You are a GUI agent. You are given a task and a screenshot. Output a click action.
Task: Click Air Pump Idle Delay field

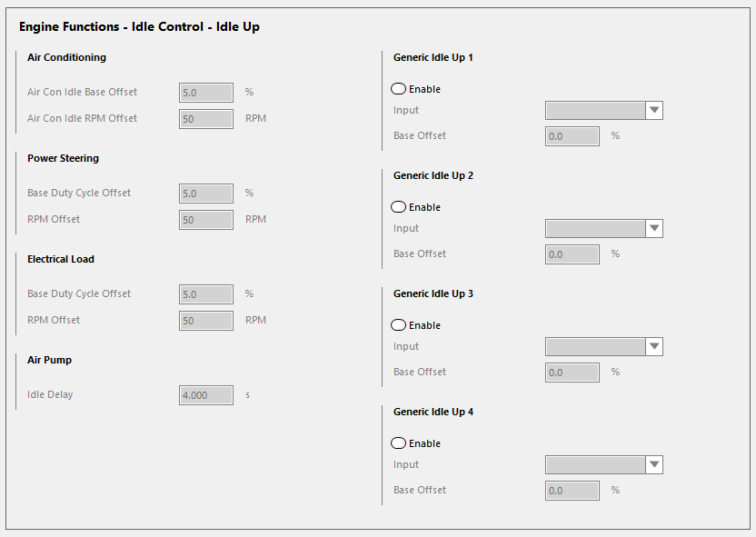(x=206, y=395)
